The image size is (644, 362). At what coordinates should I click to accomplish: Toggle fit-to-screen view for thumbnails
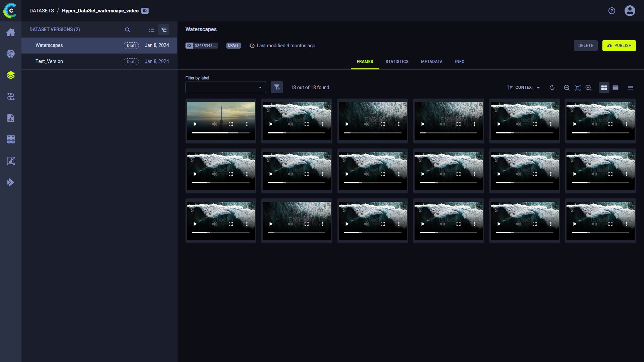point(578,87)
